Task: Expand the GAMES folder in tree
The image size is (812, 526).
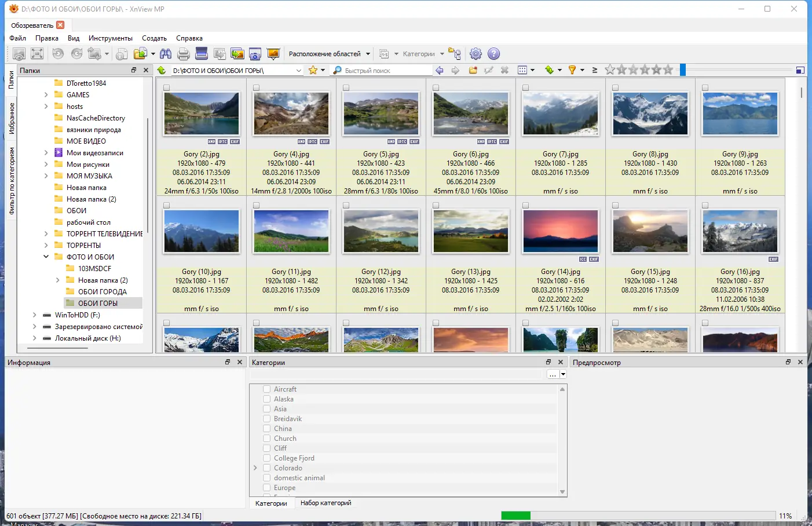Action: pos(46,95)
